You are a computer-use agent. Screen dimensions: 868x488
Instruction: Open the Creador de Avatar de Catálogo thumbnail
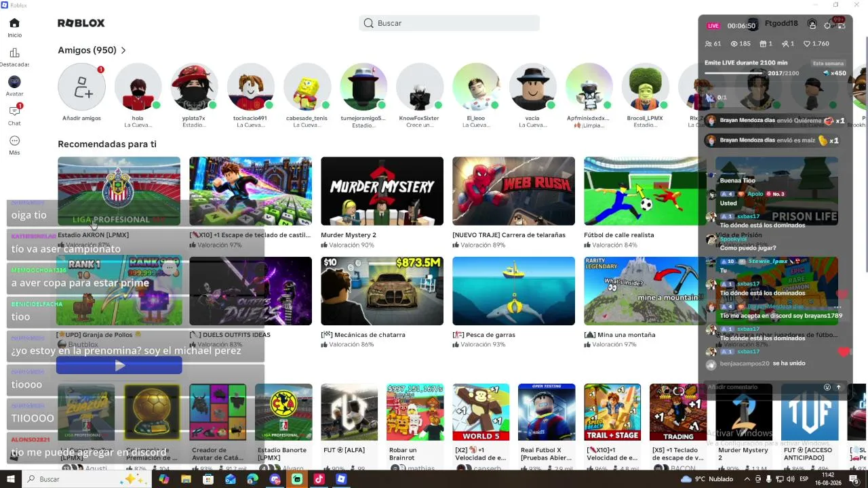point(218,412)
